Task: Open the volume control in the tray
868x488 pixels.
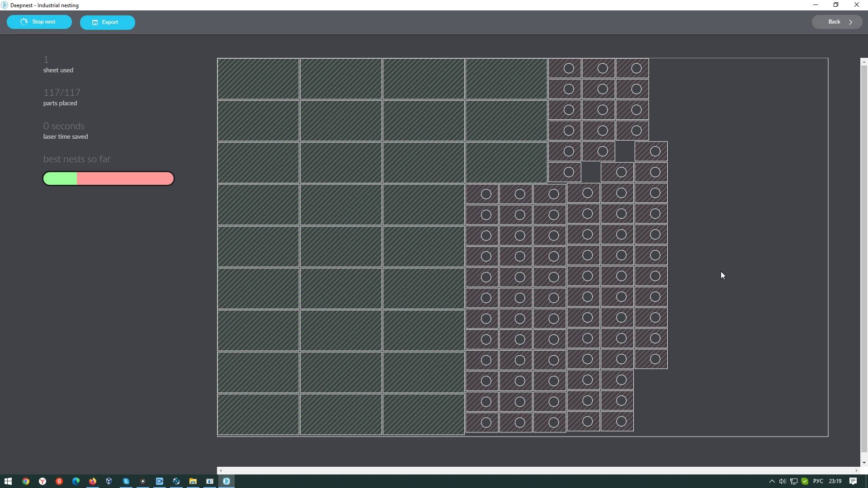Action: 783,481
